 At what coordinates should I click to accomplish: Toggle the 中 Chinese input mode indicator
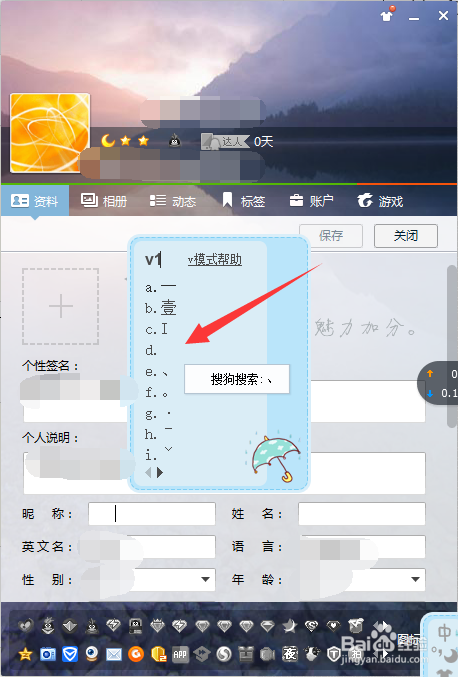tap(444, 633)
